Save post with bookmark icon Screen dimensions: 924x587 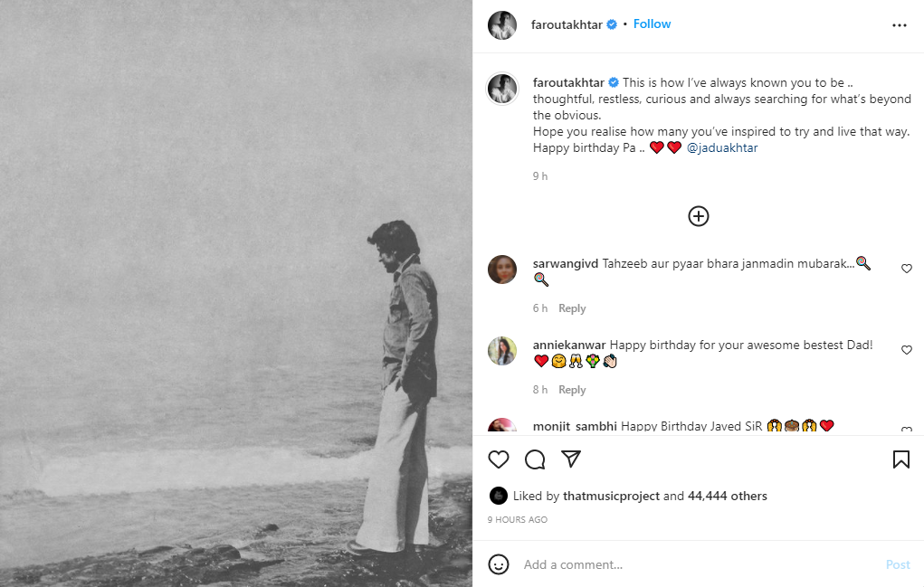pyautogui.click(x=901, y=459)
